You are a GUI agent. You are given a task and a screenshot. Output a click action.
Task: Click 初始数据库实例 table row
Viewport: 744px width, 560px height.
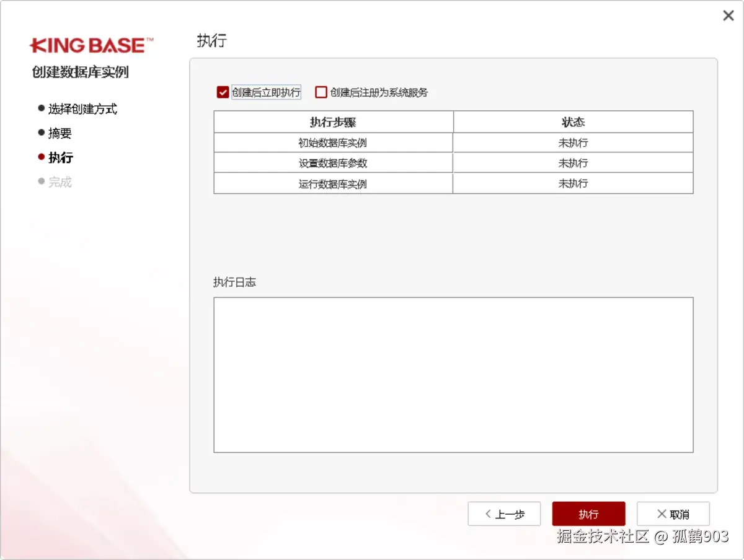pyautogui.click(x=453, y=142)
